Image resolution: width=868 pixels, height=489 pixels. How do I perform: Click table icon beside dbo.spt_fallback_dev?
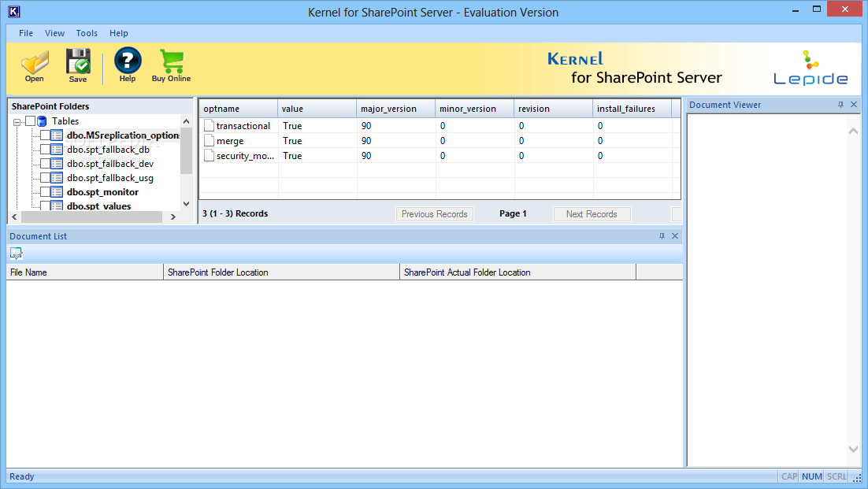[x=57, y=164]
